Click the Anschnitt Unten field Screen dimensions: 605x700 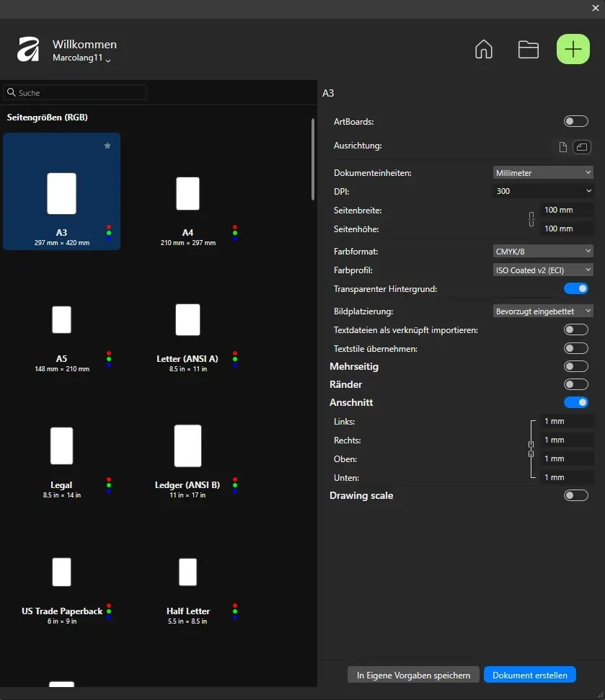click(567, 477)
